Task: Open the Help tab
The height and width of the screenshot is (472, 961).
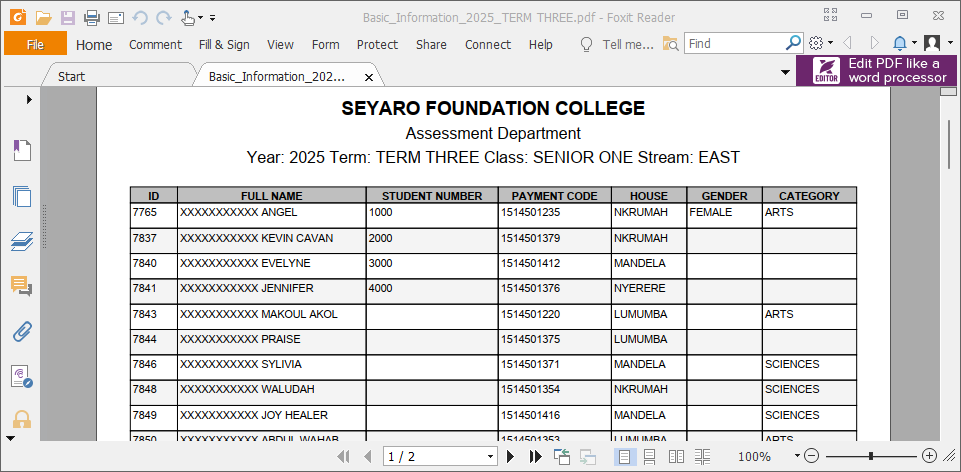Action: coord(541,44)
